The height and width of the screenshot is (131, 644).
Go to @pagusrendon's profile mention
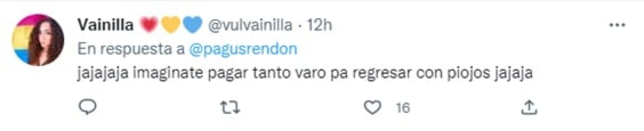pyautogui.click(x=243, y=49)
